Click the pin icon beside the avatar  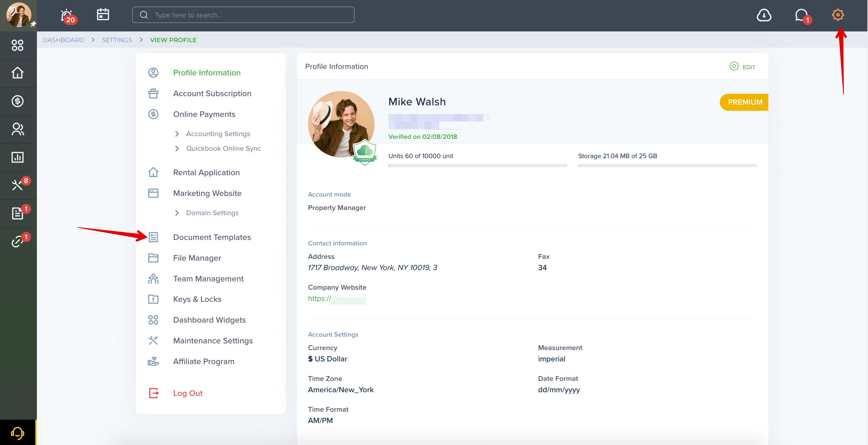[33, 24]
